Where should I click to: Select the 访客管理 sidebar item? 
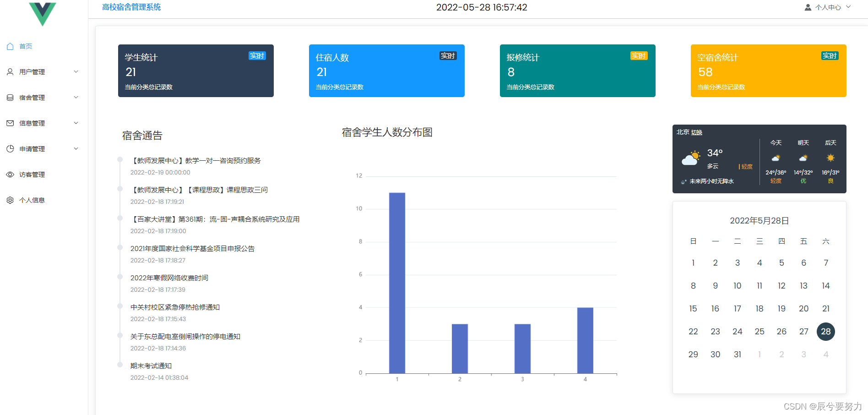tap(32, 174)
